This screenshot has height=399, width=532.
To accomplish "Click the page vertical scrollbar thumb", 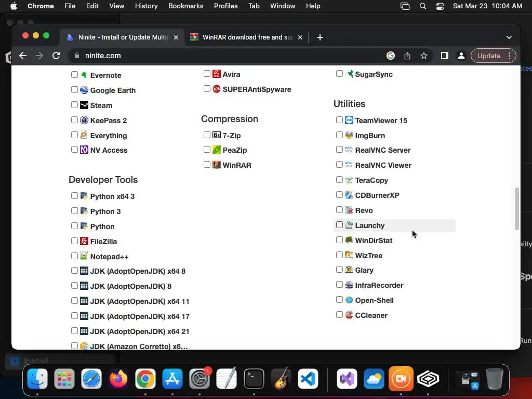I will [x=517, y=208].
